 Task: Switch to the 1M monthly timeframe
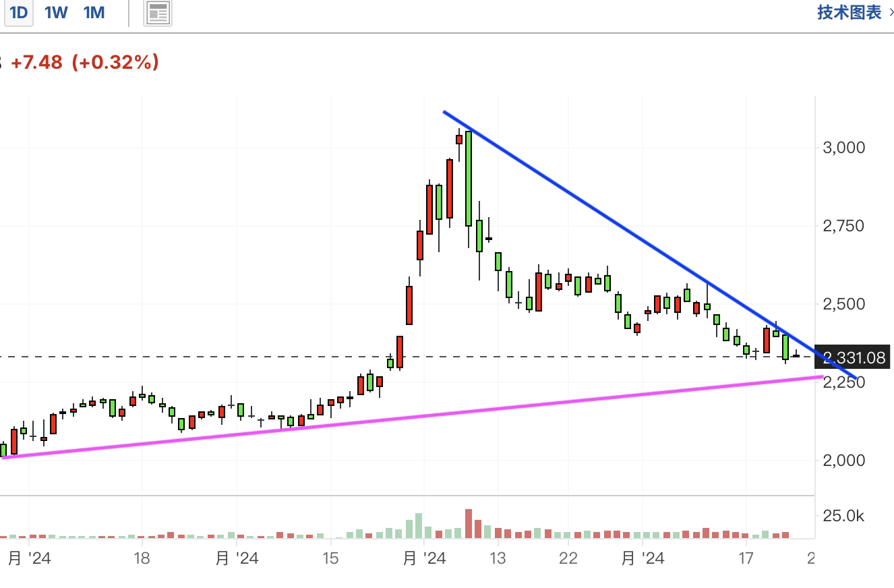point(94,13)
